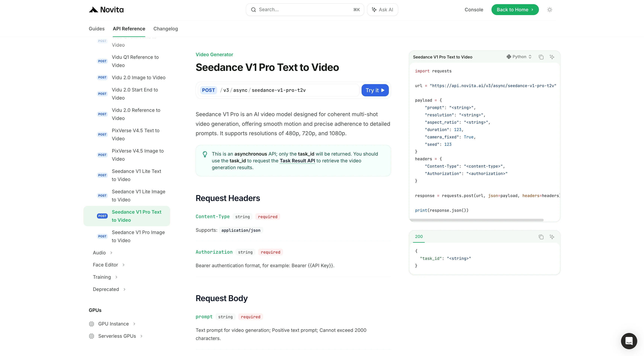Open the chat support widget
644x356 pixels.
click(x=629, y=341)
